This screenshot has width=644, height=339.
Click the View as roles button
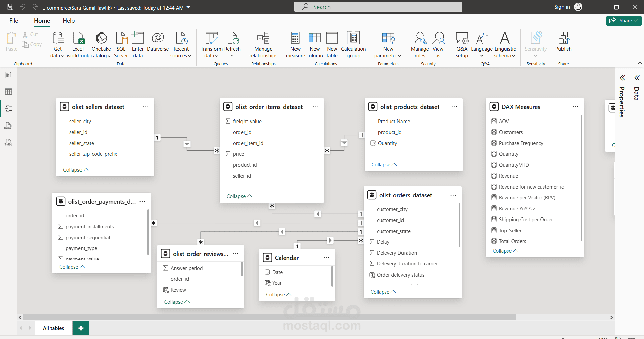[438, 45]
